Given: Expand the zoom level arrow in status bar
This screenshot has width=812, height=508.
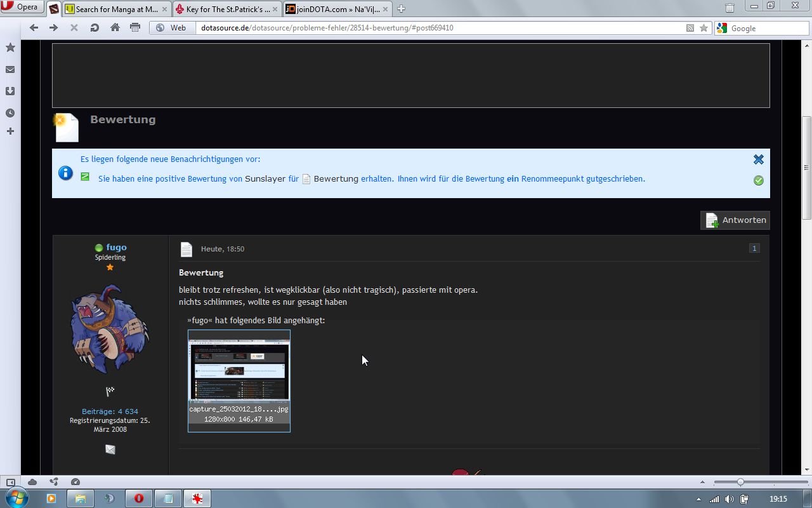Looking at the screenshot, I should click(x=702, y=482).
